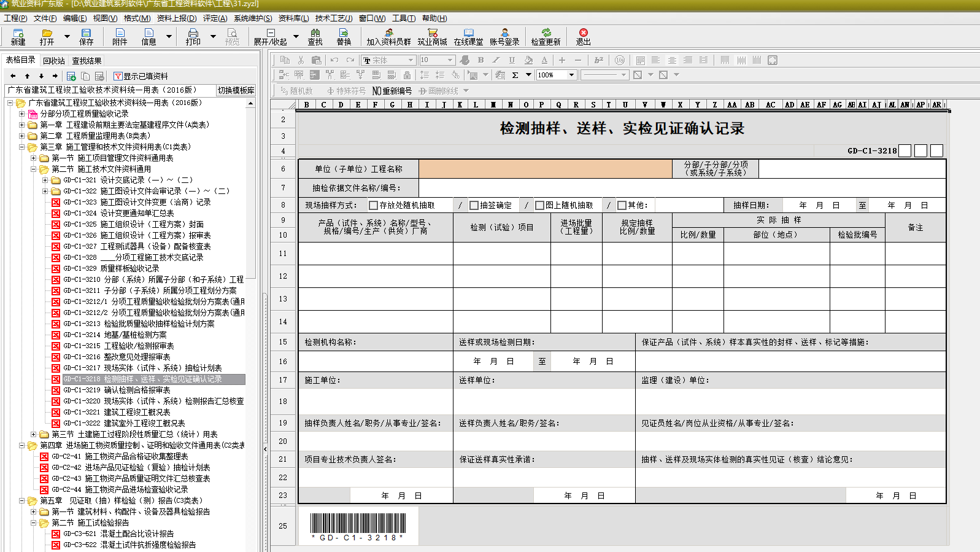This screenshot has width=980, height=552.
Task: Click the GD-C1-3218 barcode image
Action: [x=358, y=526]
